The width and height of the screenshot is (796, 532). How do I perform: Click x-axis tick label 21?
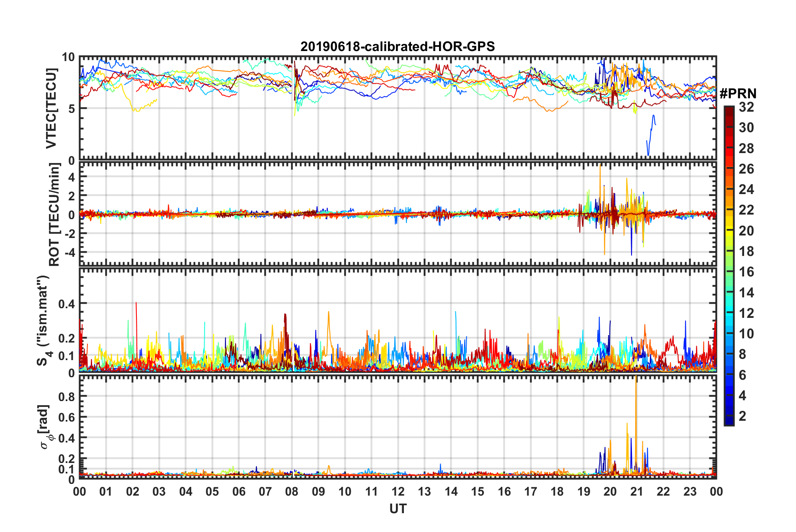[x=637, y=491]
